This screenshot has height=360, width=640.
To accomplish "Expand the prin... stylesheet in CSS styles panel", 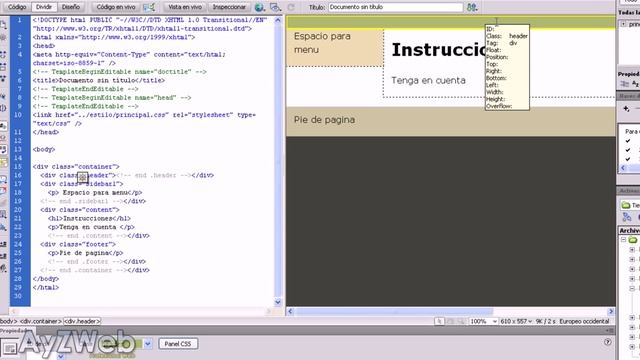I will tap(624, 24).
